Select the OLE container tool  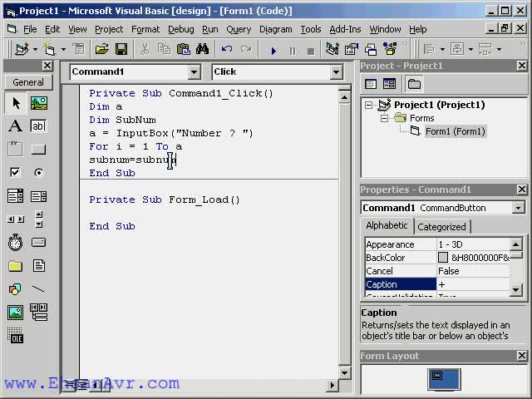(x=16, y=335)
